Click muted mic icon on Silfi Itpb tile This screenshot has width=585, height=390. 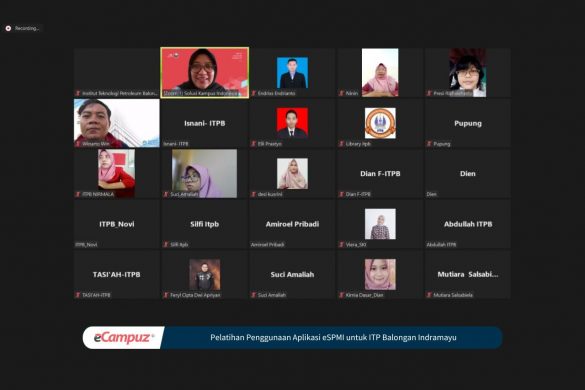pos(166,244)
